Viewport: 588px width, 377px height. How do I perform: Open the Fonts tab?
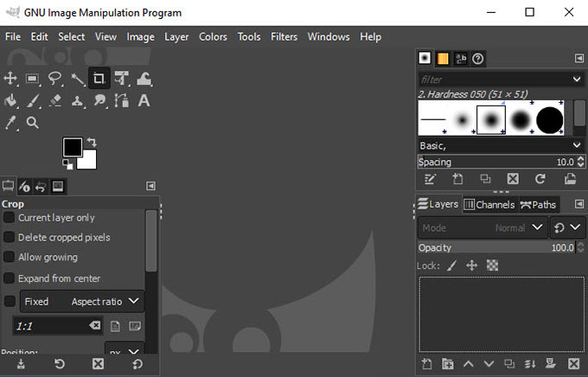461,59
